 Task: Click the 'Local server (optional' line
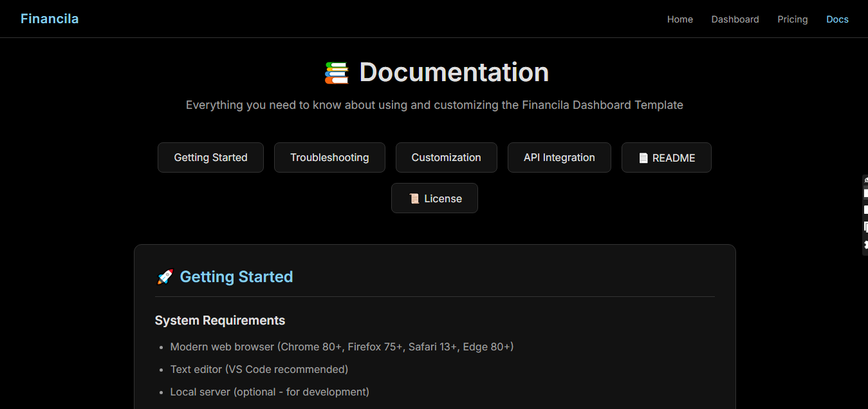click(x=270, y=392)
